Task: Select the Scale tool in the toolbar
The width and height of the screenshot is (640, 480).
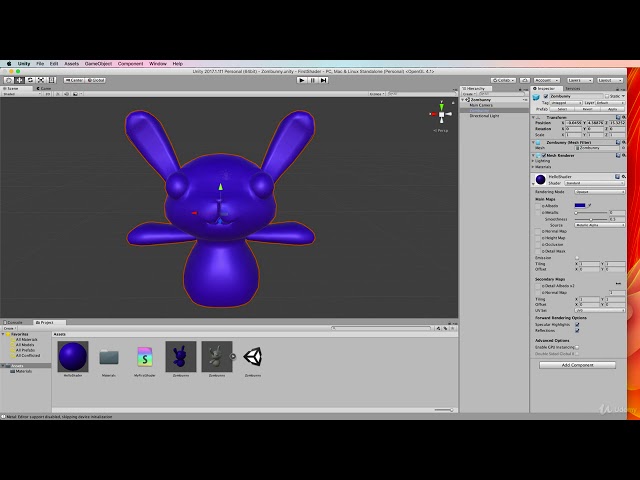Action: point(41,80)
